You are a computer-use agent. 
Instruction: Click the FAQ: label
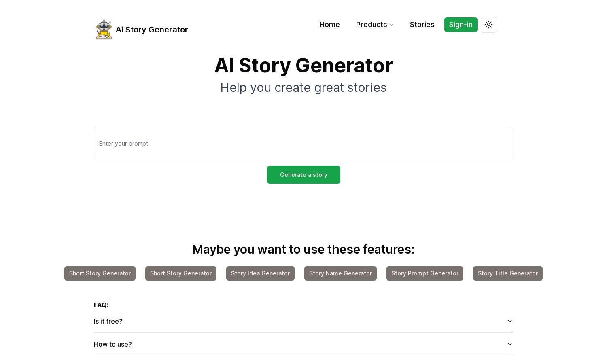tap(101, 305)
